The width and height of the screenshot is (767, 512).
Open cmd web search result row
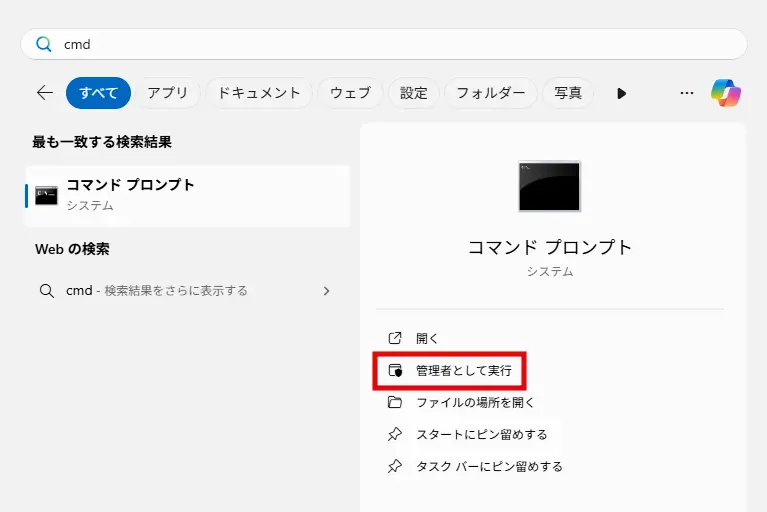tap(188, 291)
